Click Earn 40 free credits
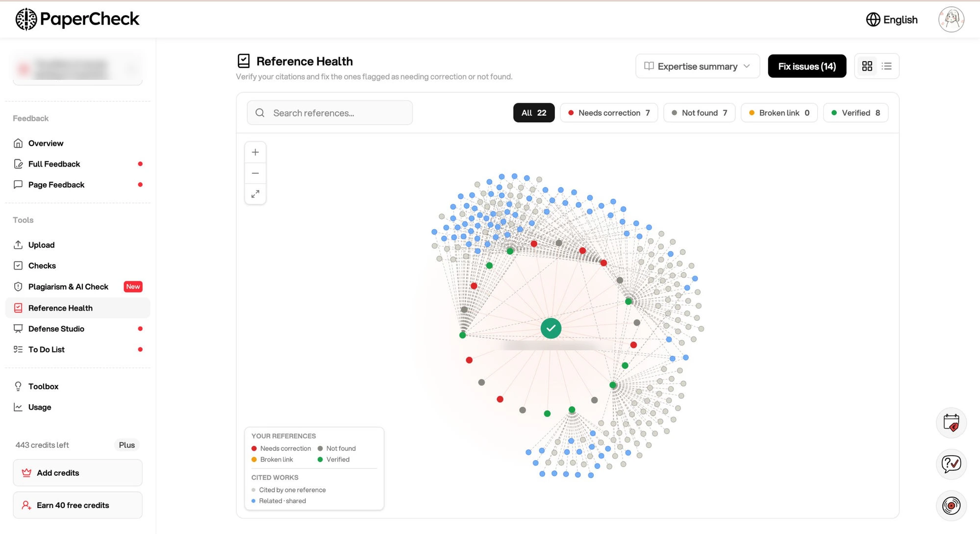The image size is (980, 534). point(77,505)
